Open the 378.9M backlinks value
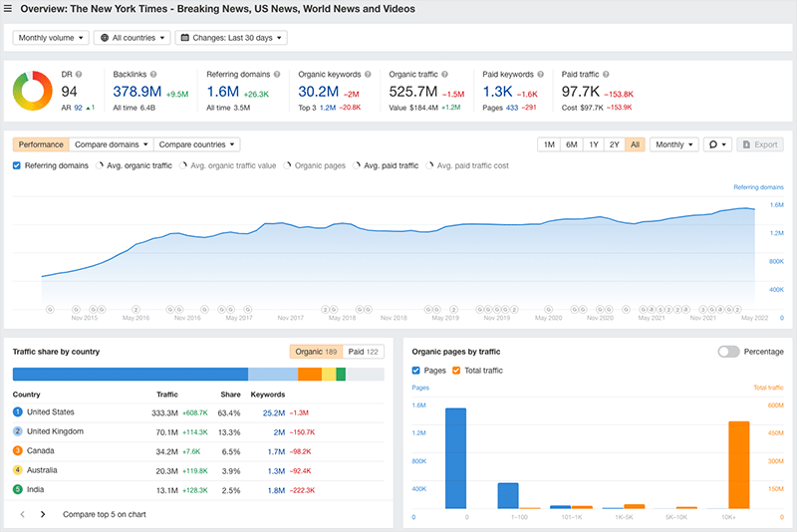The image size is (797, 532). pyautogui.click(x=137, y=92)
